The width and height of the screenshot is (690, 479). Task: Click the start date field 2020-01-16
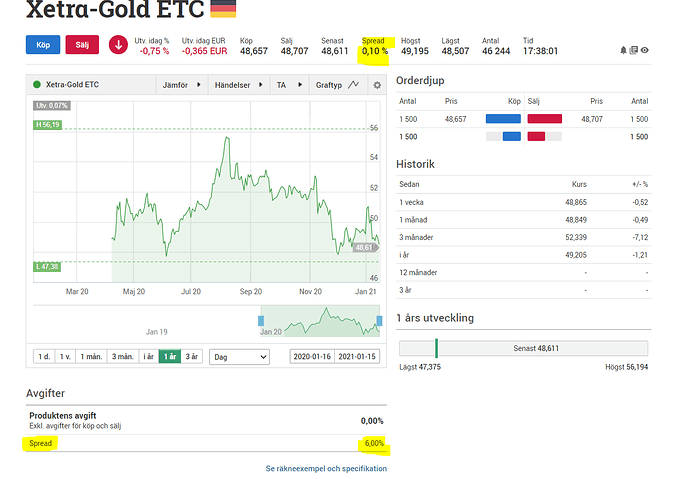pos(312,356)
